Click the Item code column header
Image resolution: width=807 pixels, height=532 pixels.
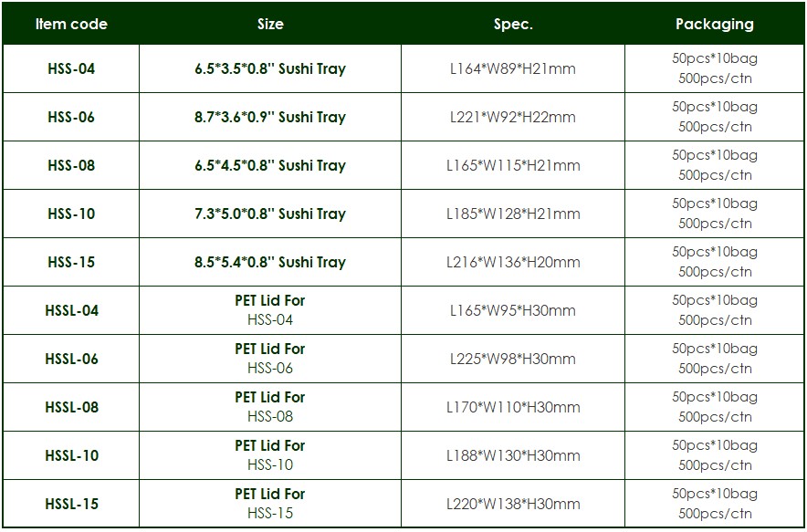pos(71,25)
